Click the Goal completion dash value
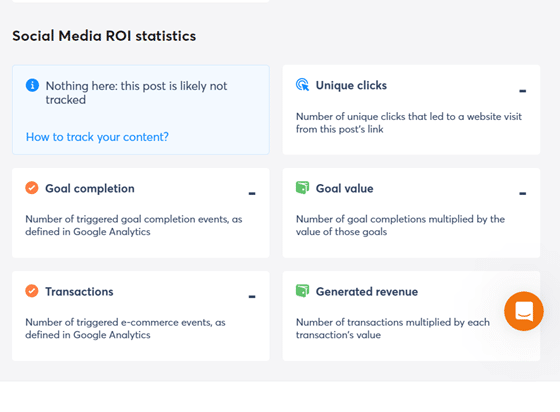Screen dimensions: 560x412 252,194
